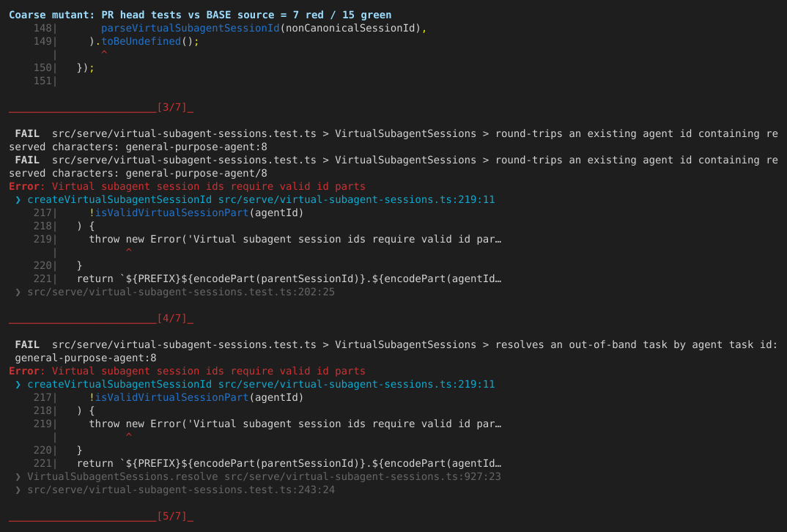This screenshot has width=787, height=532.
Task: Open link virtual-subagent-sessions.ts:219:11 in failure 3
Action: (x=356, y=200)
